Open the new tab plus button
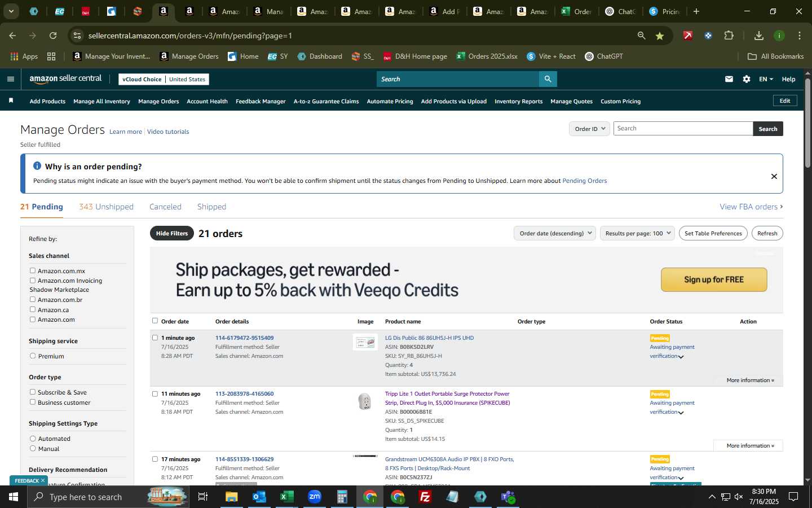 pyautogui.click(x=696, y=11)
